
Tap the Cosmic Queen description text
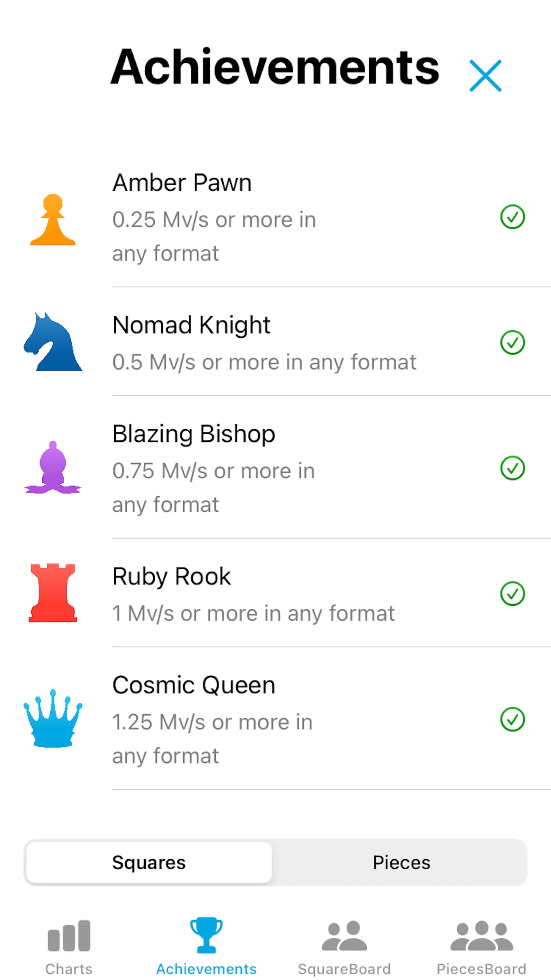click(213, 739)
